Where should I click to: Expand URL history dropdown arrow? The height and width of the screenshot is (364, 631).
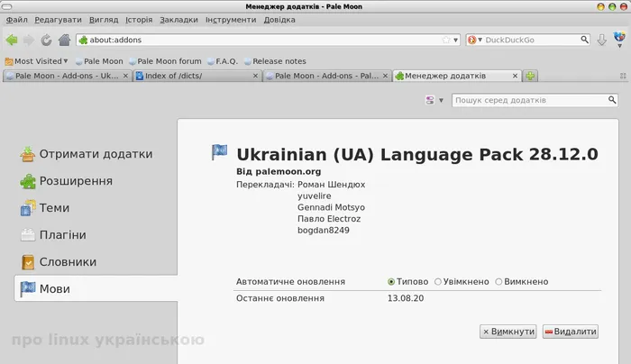[455, 40]
